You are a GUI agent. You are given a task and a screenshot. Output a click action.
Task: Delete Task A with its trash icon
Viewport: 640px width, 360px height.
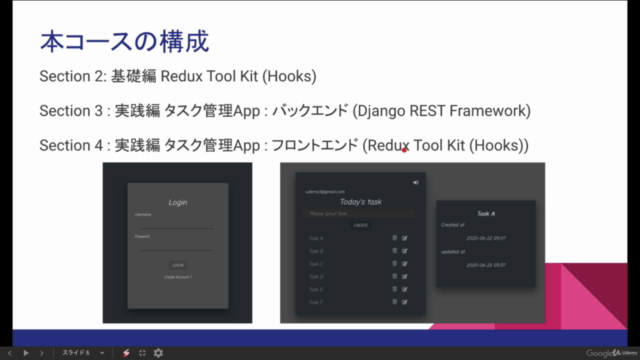394,238
